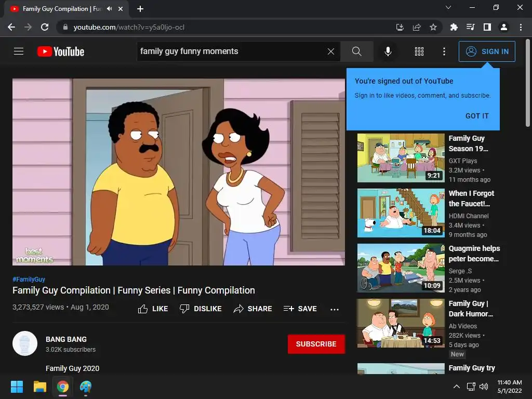Viewport: 532px width, 399px height.
Task: Go to the YouTube home logo
Action: pyautogui.click(x=61, y=51)
